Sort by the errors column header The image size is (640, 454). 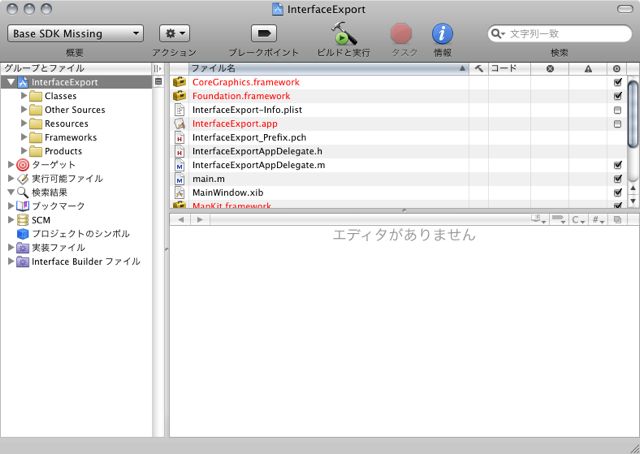550,68
